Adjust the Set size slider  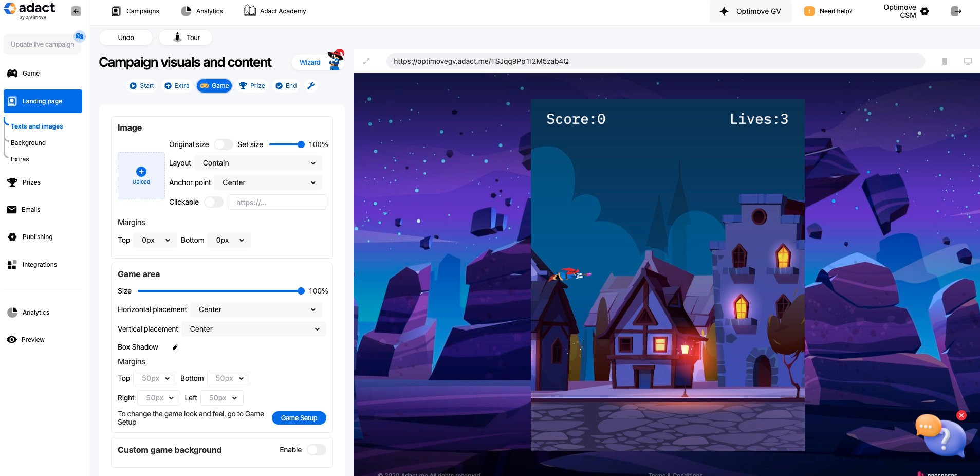click(287, 144)
